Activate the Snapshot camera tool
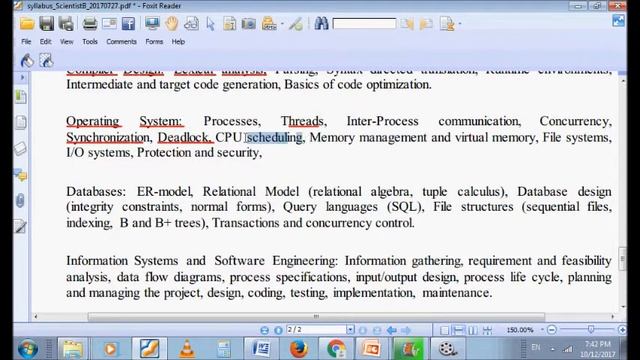The height and width of the screenshot is (360, 640). pos(249,24)
